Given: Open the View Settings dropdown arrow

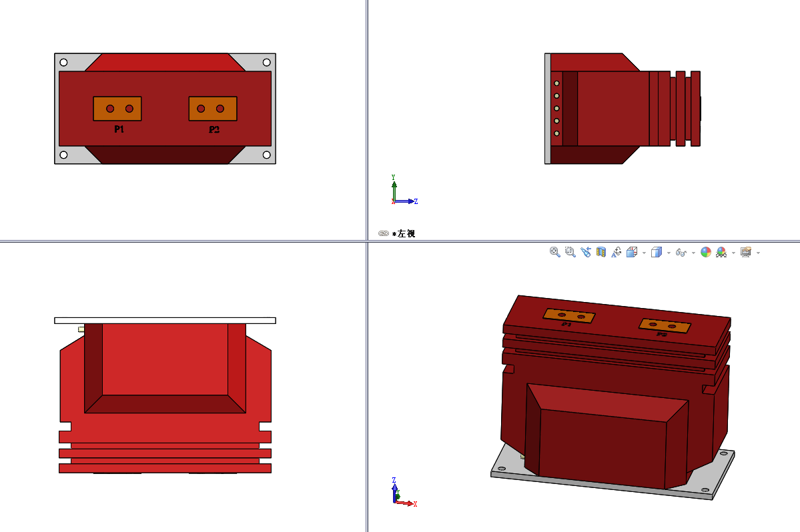Looking at the screenshot, I should (758, 253).
